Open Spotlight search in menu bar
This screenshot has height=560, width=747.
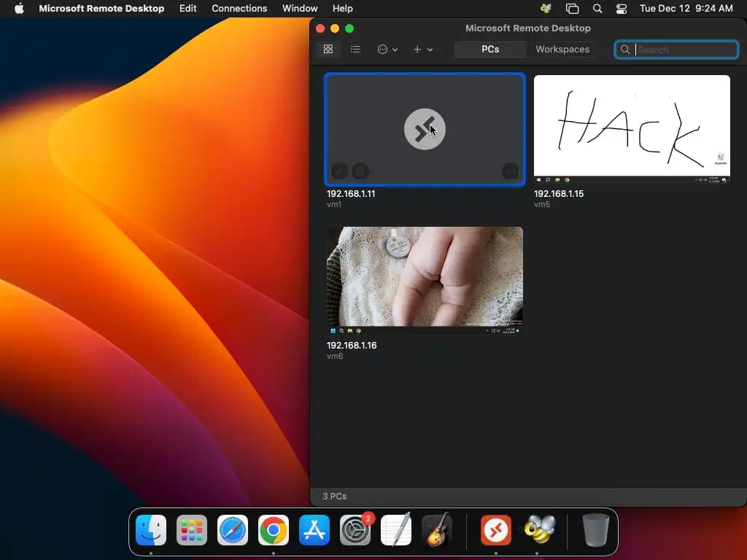click(597, 8)
